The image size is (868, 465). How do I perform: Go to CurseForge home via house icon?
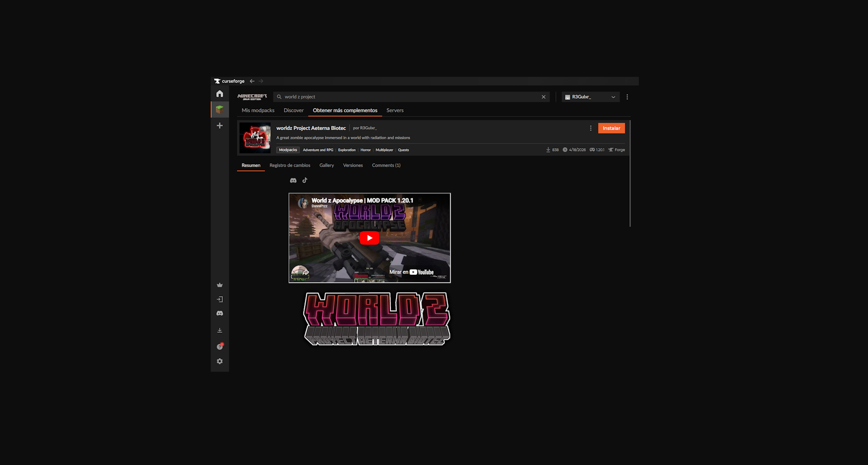(x=220, y=94)
